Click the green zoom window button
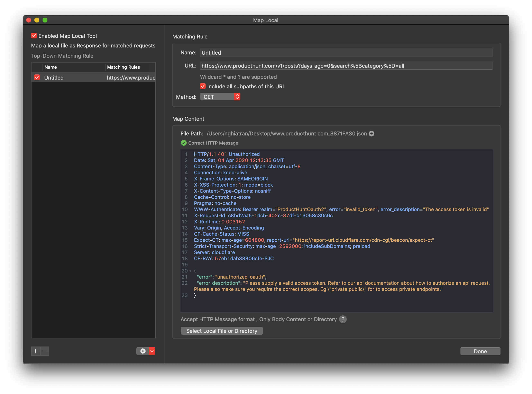The image size is (532, 394). (x=45, y=20)
